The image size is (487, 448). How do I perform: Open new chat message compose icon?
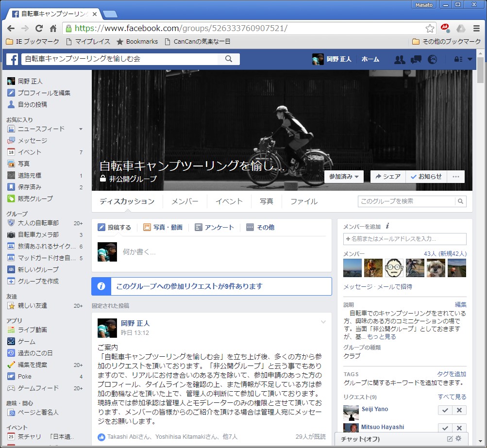coord(450,439)
